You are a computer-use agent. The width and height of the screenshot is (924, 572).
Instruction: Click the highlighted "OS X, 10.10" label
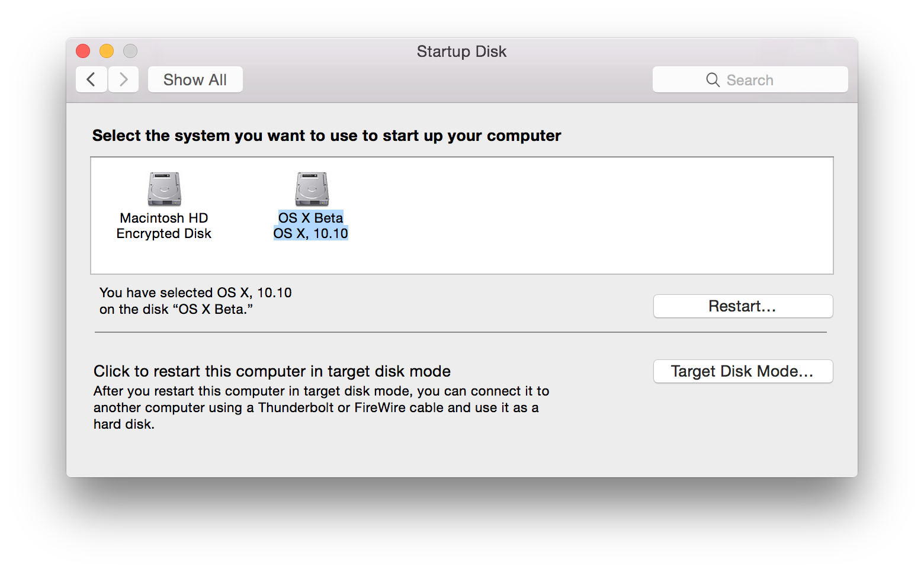311,233
